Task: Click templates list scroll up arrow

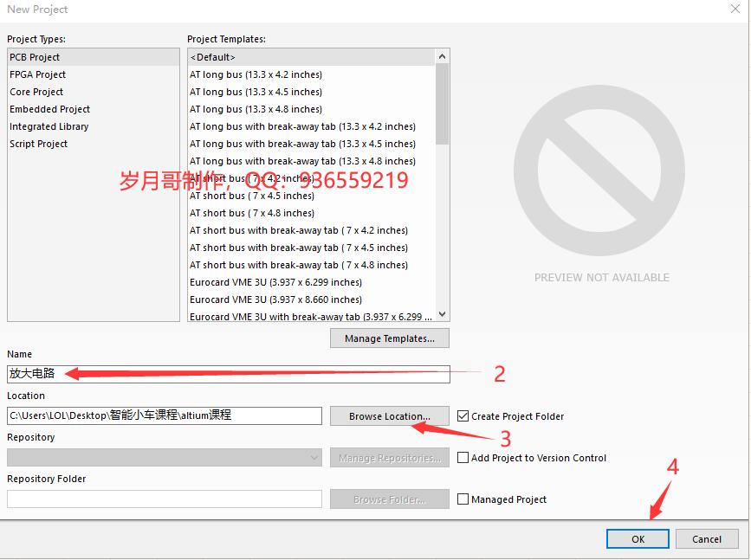Action: 443,56
